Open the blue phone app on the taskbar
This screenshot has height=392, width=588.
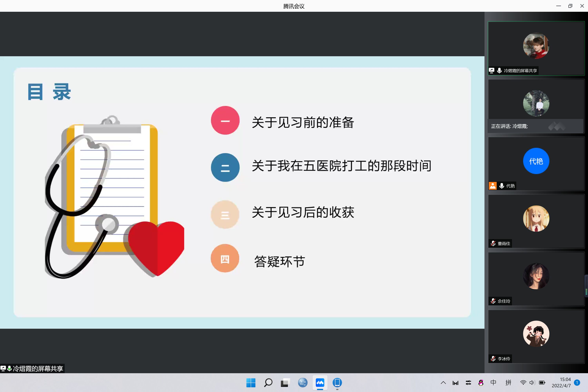pos(337,383)
